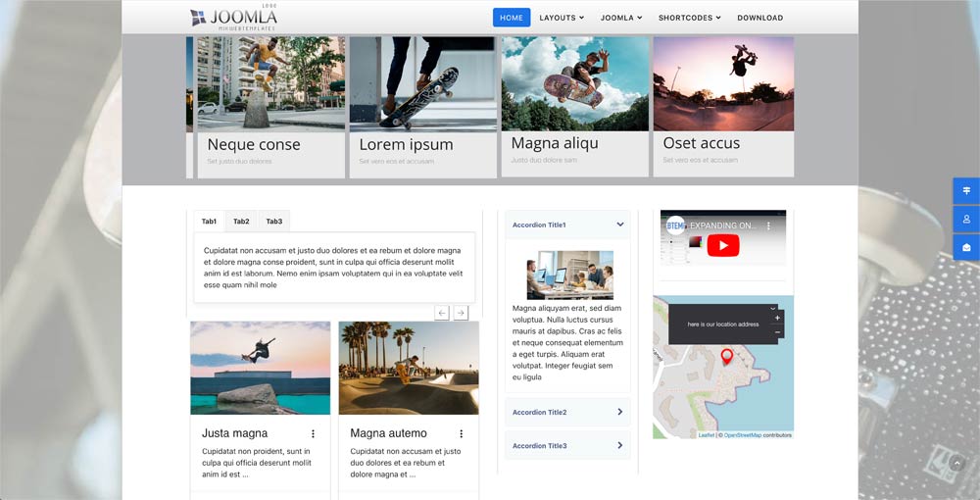Click the user profile icon in side panel

[x=965, y=219]
